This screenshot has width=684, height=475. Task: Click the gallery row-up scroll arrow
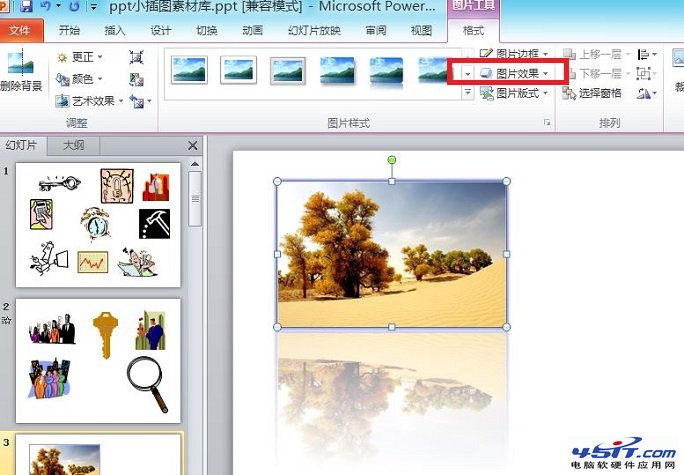click(468, 55)
